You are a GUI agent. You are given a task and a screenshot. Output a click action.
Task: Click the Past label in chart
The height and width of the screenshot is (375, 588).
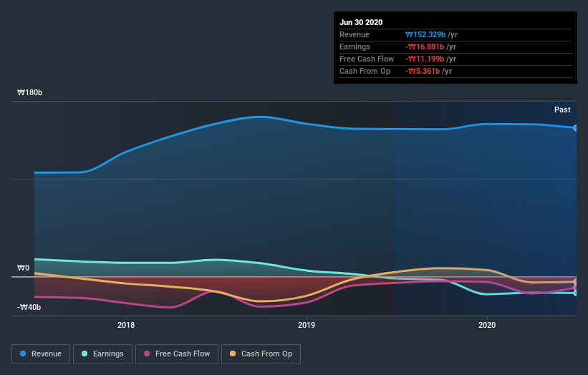(562, 109)
